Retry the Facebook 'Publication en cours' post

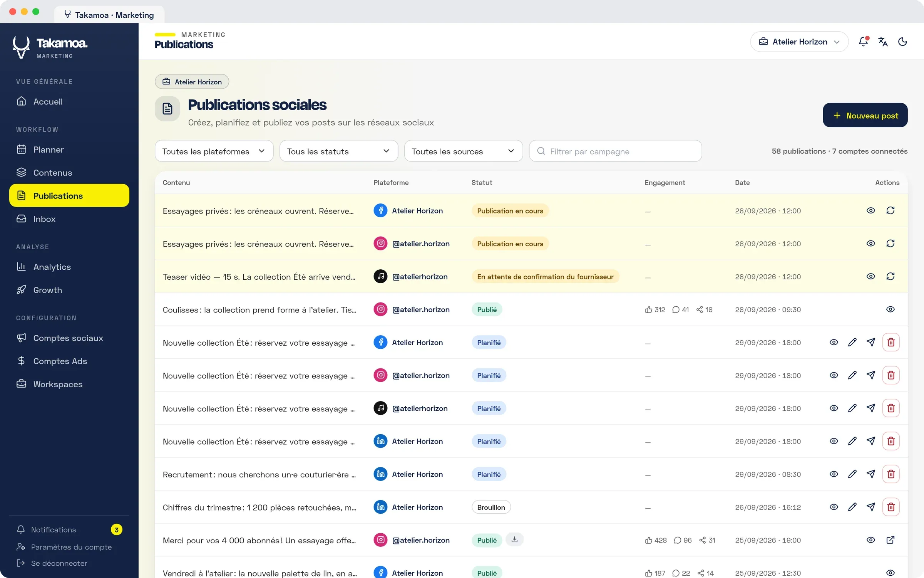pyautogui.click(x=891, y=210)
